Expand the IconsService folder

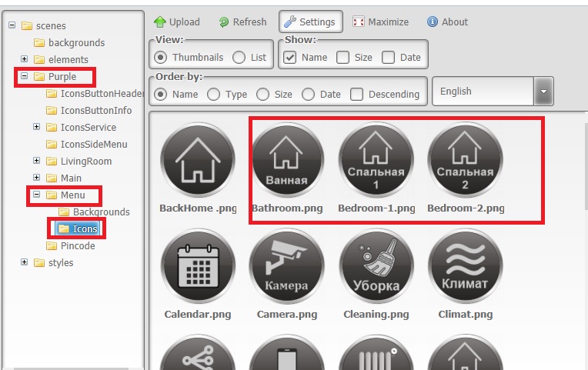click(x=37, y=126)
